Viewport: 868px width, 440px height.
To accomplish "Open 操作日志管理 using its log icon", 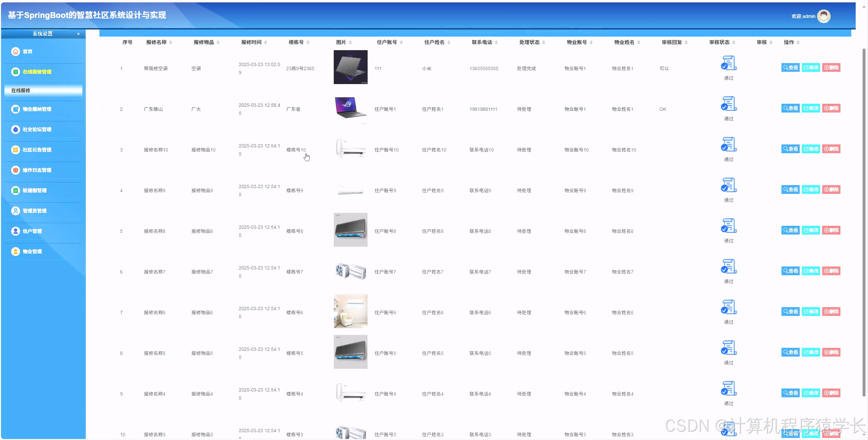I will pyautogui.click(x=16, y=170).
